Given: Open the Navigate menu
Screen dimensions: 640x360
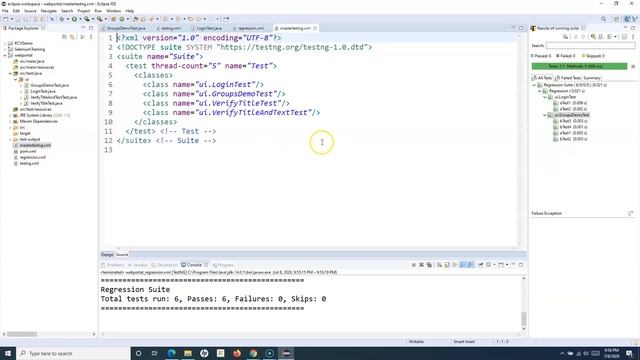Looking at the screenshot, I should click(x=49, y=11).
